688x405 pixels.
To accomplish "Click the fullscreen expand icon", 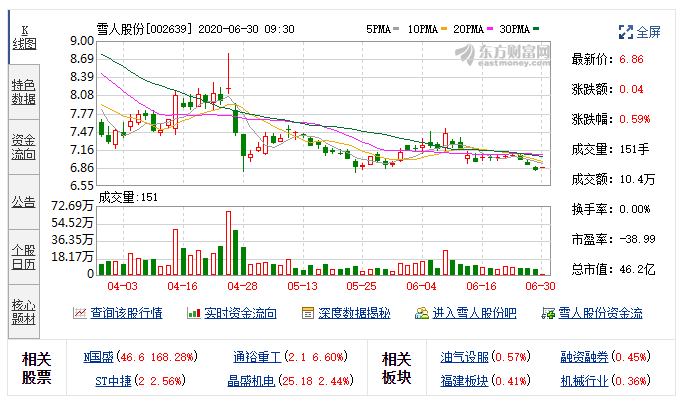I will (x=625, y=32).
